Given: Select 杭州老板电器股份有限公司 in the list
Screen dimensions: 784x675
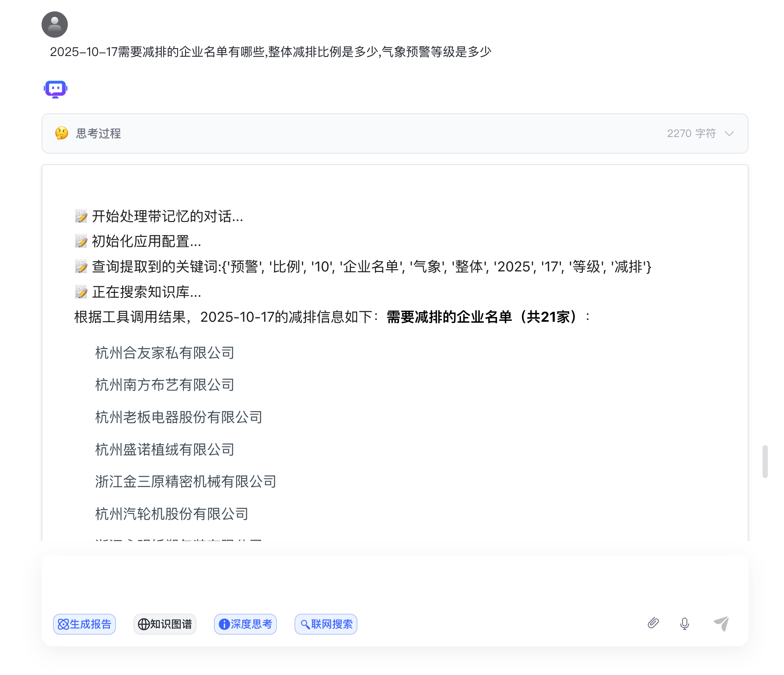Looking at the screenshot, I should pos(178,417).
